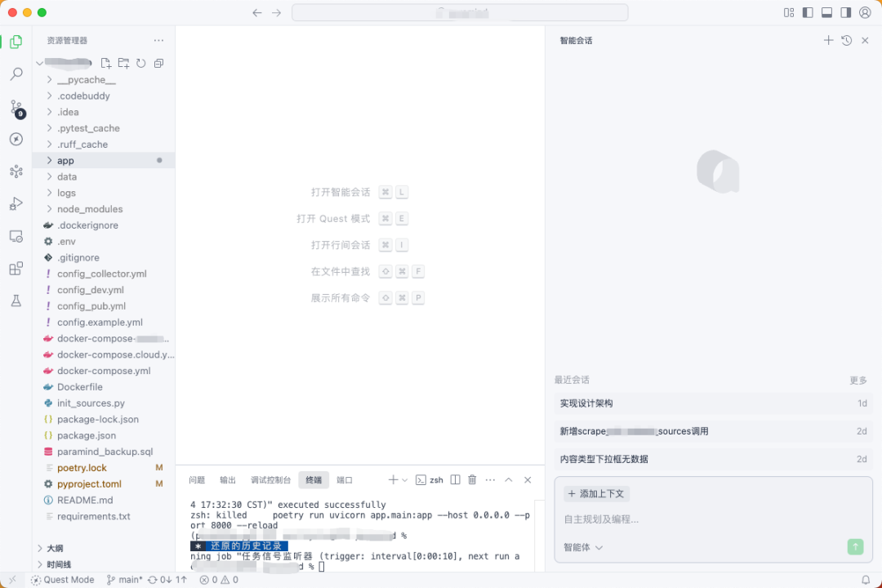Open recent chat 实现设计架构
The image size is (882, 588).
click(x=713, y=403)
